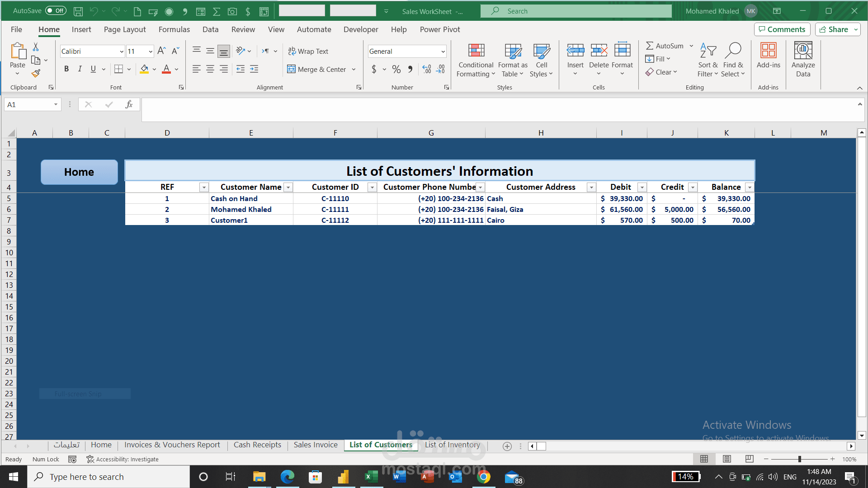Toggle Wrap Text for the cell

pos(308,52)
